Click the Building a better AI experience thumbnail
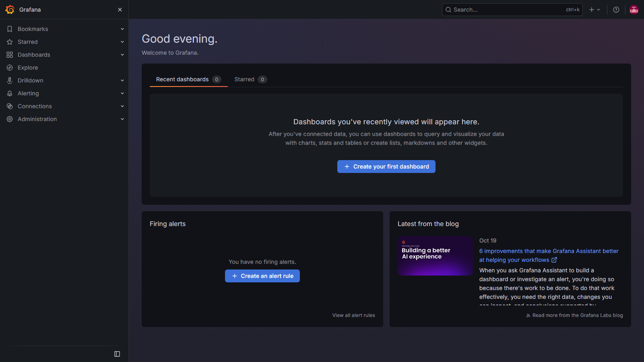The image size is (644, 362). (435, 256)
